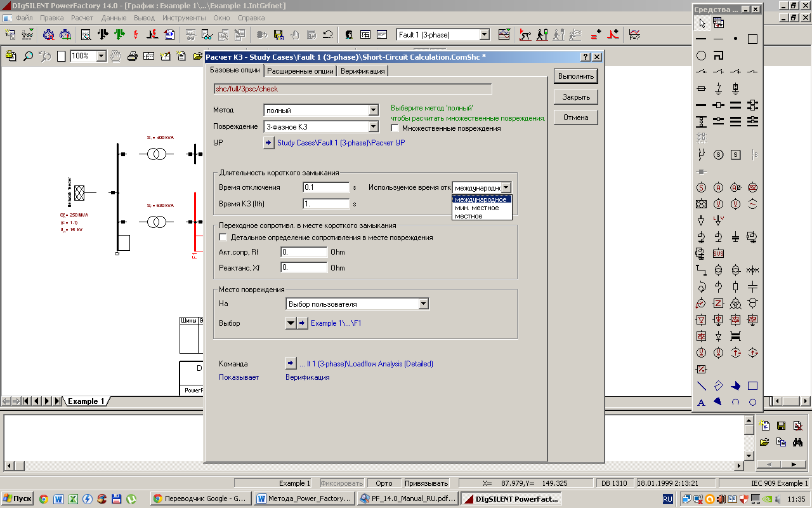The image size is (812, 508).
Task: Click the Calculate Load Flow toolbar icon
Action: (x=103, y=35)
